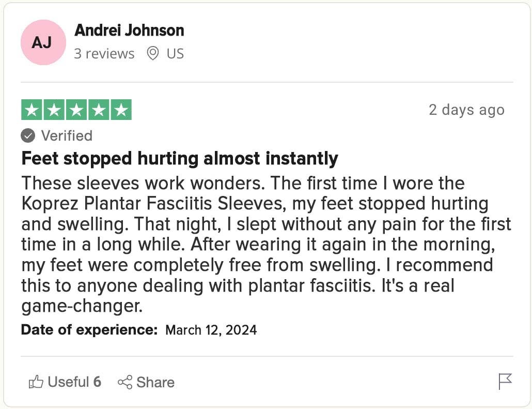The height and width of the screenshot is (409, 532).
Task: Select the US country label
Action: [175, 54]
